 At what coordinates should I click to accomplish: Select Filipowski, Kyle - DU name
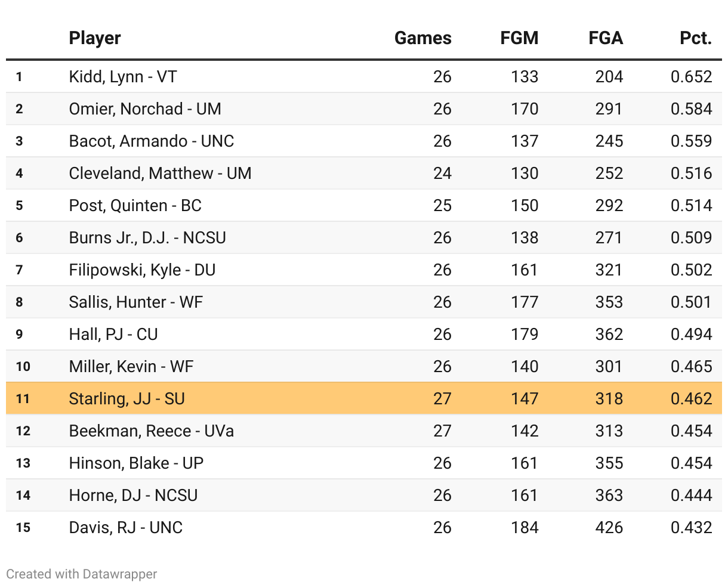142,270
